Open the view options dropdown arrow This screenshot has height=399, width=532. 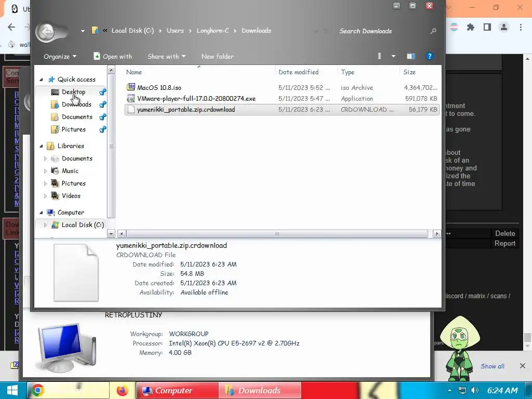coord(394,56)
